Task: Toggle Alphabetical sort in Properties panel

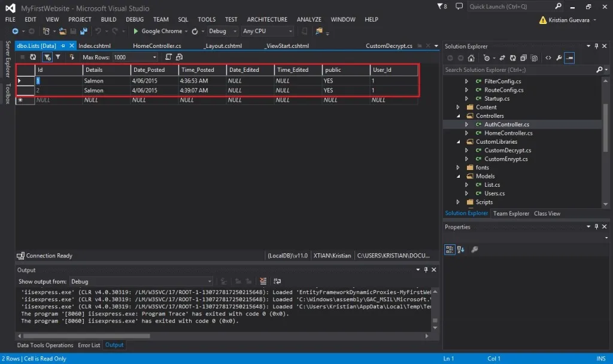Action: [x=460, y=250]
